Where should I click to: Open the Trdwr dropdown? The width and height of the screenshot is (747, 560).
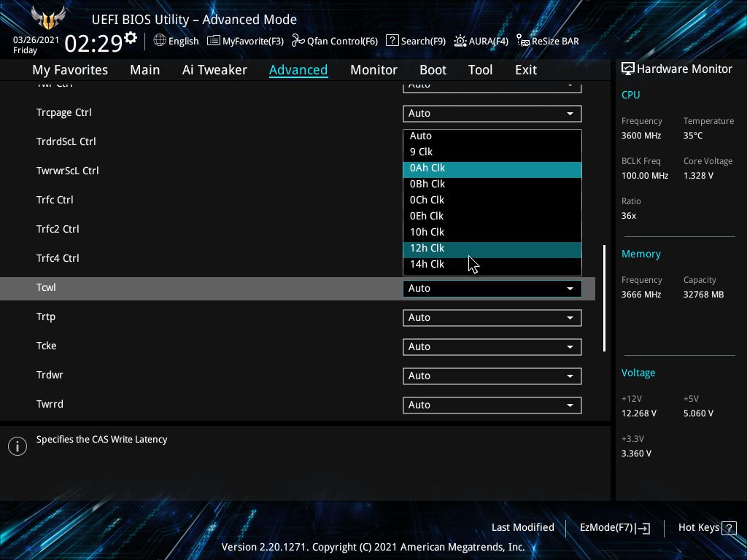(492, 376)
